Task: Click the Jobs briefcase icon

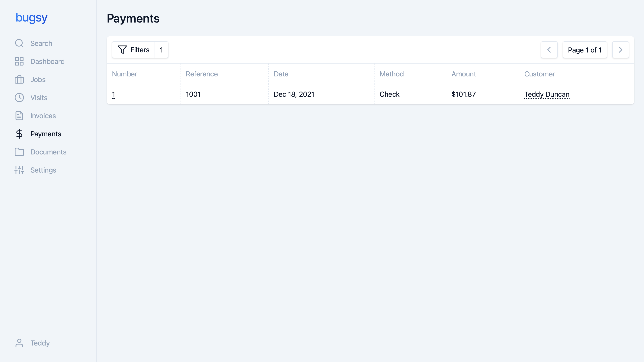Action: [x=19, y=80]
